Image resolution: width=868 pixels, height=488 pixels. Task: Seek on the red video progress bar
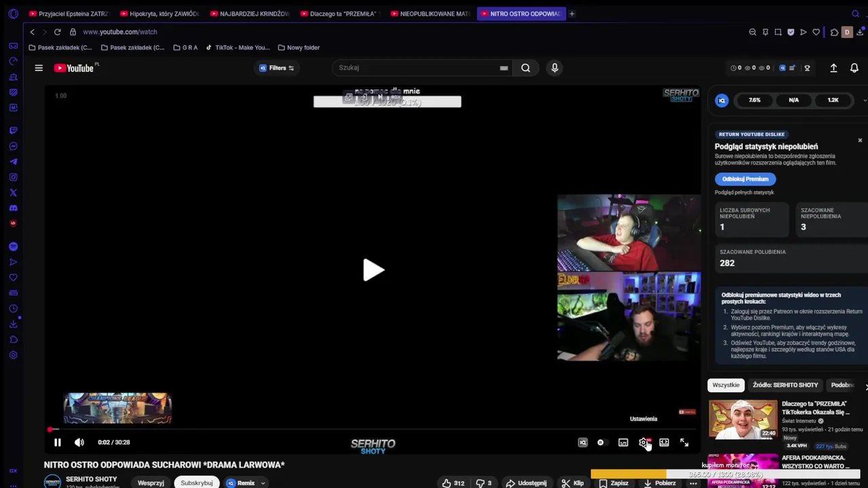pyautogui.click(x=373, y=430)
